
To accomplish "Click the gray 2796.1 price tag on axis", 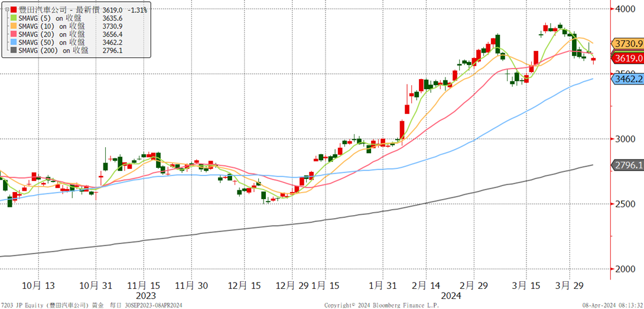I will (627, 165).
